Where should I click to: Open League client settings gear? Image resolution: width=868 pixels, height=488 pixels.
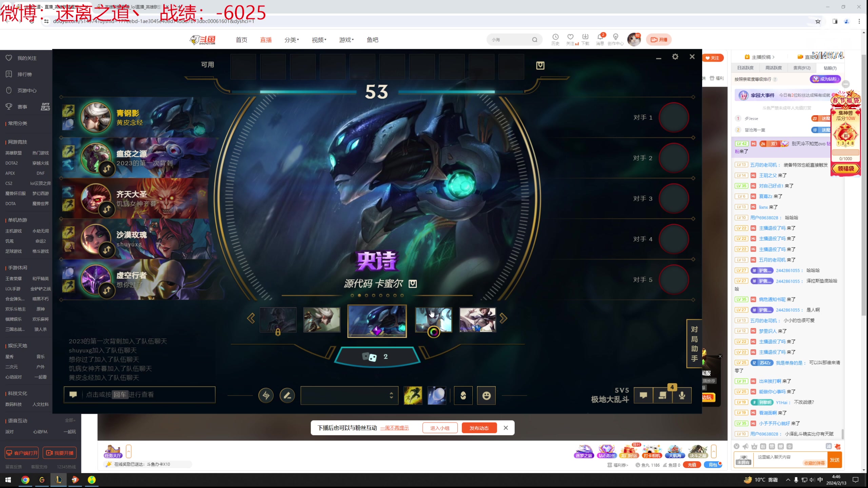675,57
